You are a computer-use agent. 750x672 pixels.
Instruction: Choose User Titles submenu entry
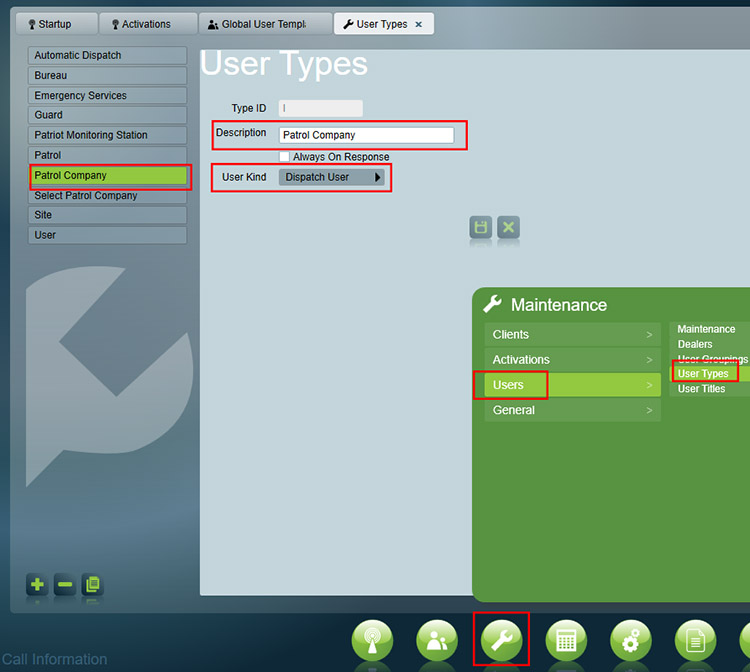point(701,389)
